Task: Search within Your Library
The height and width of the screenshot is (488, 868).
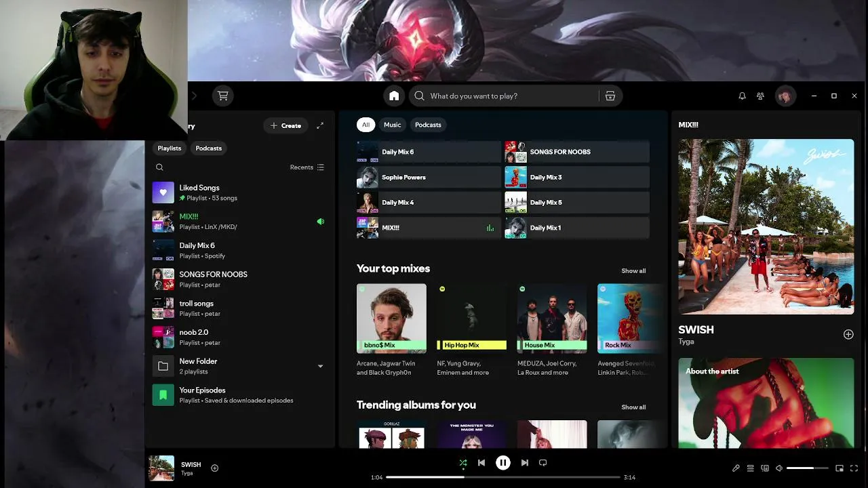Action: (x=159, y=167)
